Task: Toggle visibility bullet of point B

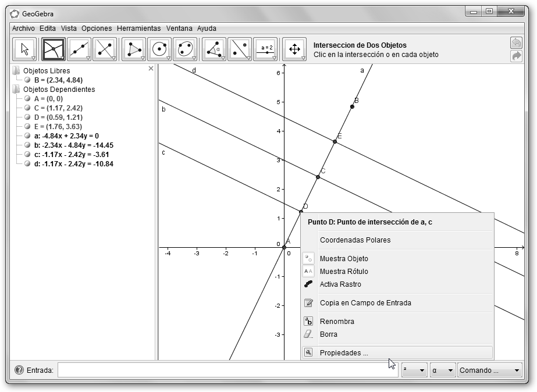Action: 27,80
